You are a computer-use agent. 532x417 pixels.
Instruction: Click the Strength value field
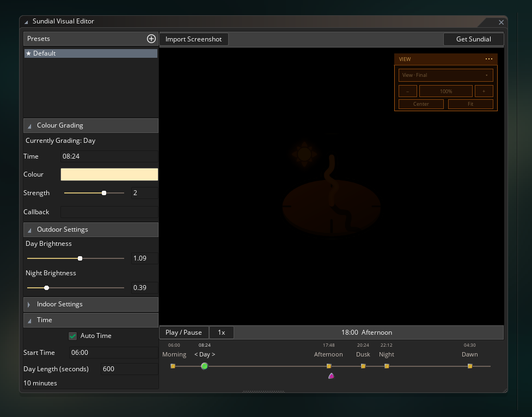[x=144, y=193]
